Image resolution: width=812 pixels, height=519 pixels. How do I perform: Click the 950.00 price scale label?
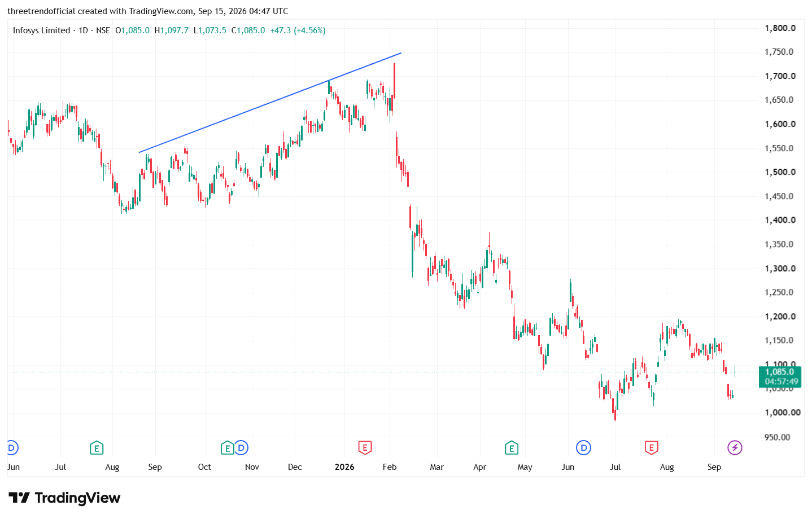(x=777, y=437)
